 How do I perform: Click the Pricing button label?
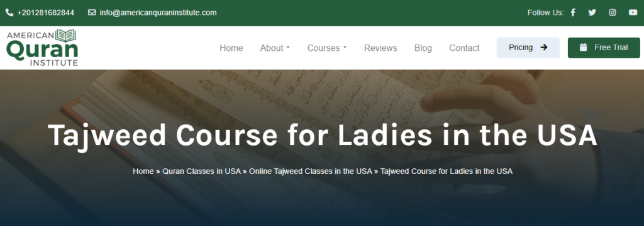click(521, 48)
